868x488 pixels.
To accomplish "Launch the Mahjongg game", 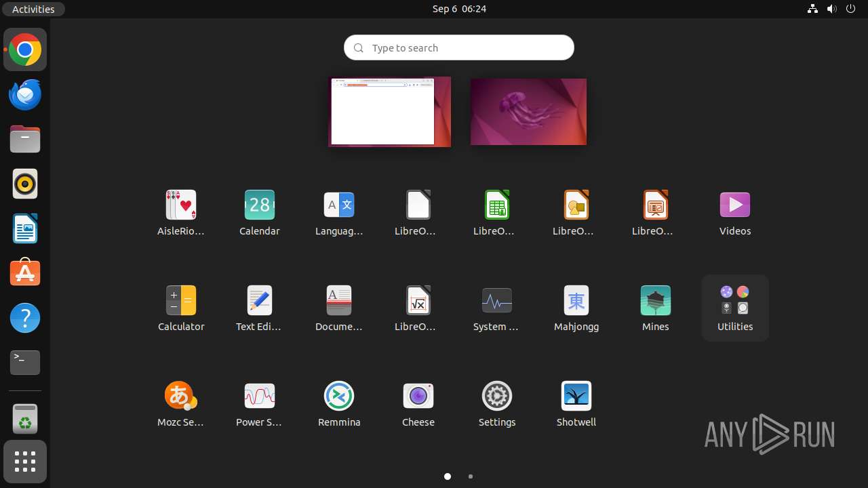I will (576, 308).
